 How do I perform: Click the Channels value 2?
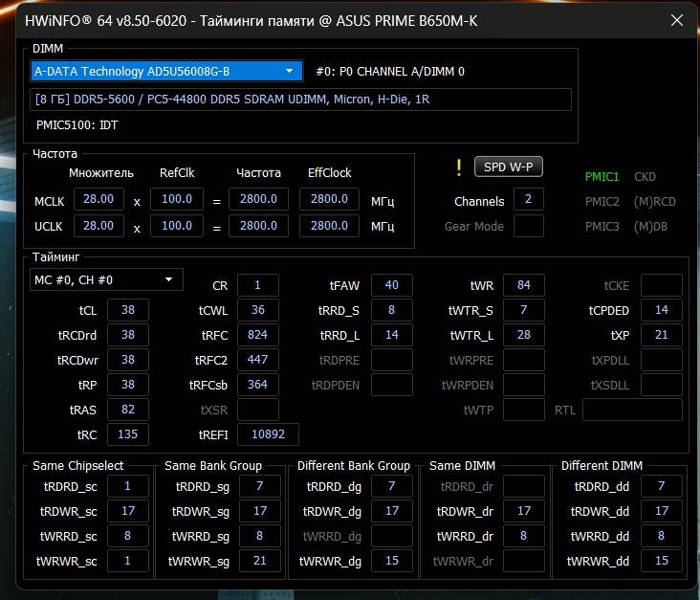pos(529,199)
